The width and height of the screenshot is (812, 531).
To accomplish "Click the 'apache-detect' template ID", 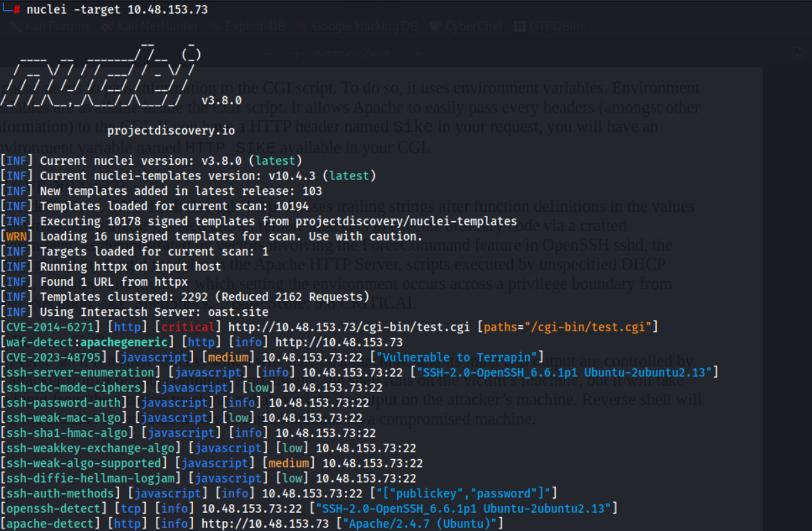I will coord(50,524).
